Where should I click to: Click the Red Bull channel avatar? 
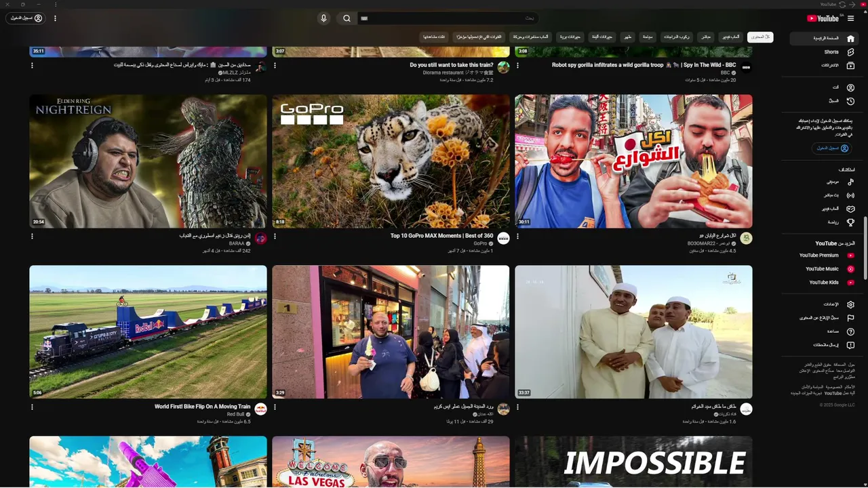click(260, 409)
